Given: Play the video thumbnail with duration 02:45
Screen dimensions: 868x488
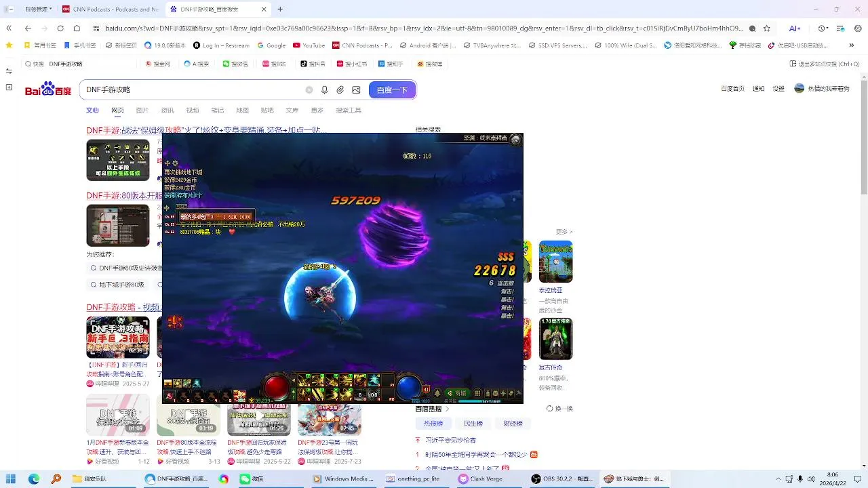Looking at the screenshot, I should point(330,419).
